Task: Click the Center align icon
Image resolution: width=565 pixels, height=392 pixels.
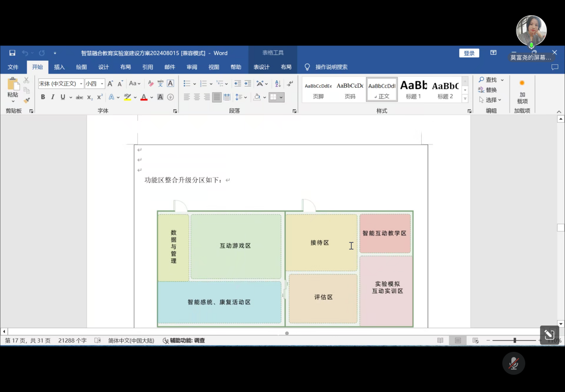Action: (197, 97)
